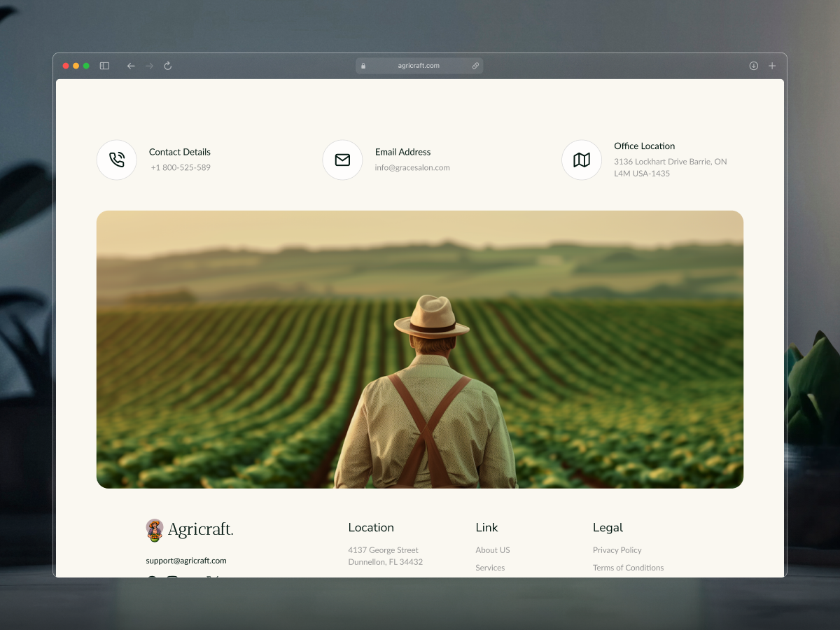Open the Services link
This screenshot has width=840, height=630.
(x=489, y=568)
